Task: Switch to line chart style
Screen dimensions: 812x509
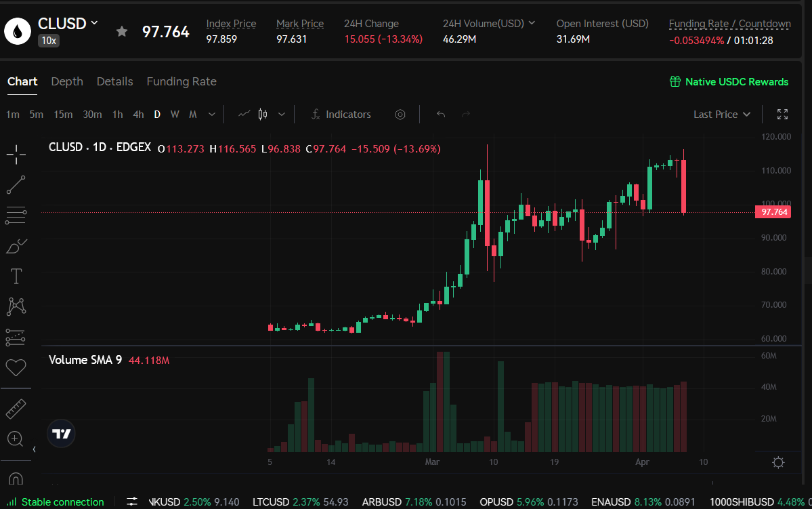Action: pyautogui.click(x=244, y=114)
